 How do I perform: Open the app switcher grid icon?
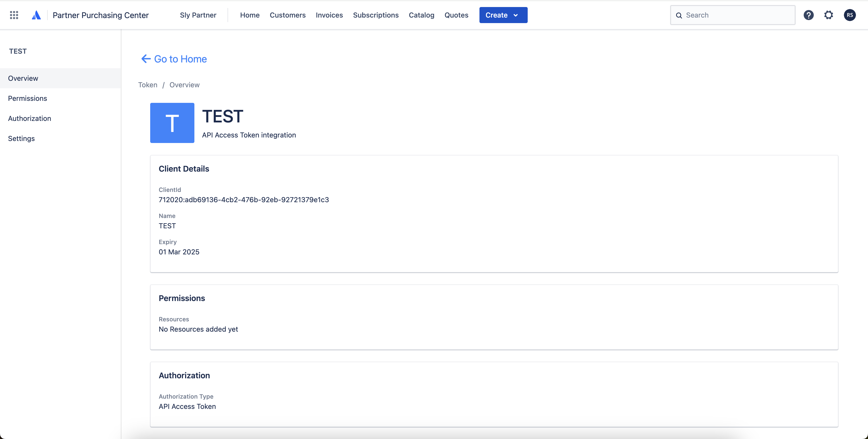(x=14, y=15)
